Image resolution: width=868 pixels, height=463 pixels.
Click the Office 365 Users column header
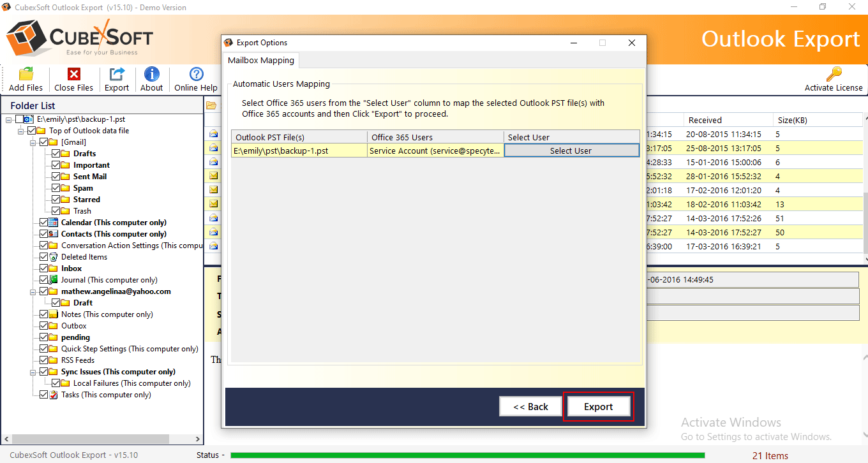(436, 137)
